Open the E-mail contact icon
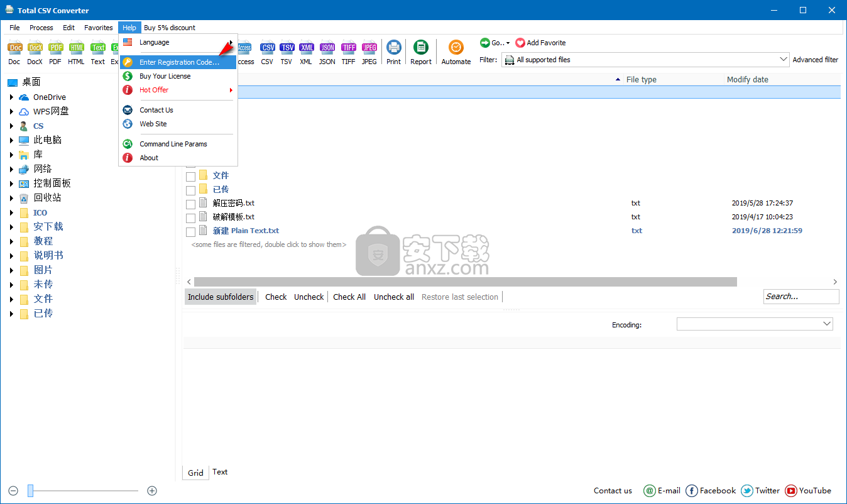Screen dimensions: 847x504 650,491
